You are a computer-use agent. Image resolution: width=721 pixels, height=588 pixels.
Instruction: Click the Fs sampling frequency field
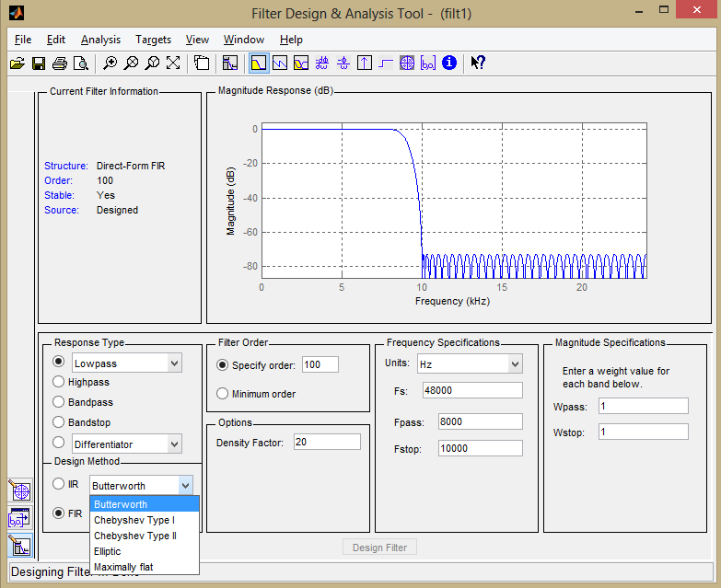tap(472, 390)
